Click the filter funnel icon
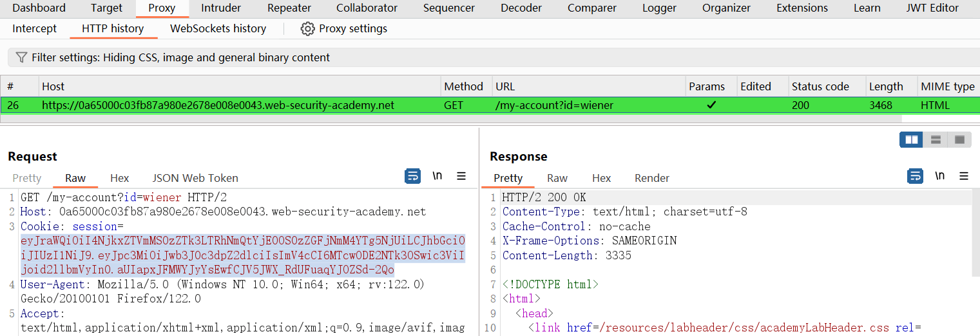 point(21,57)
